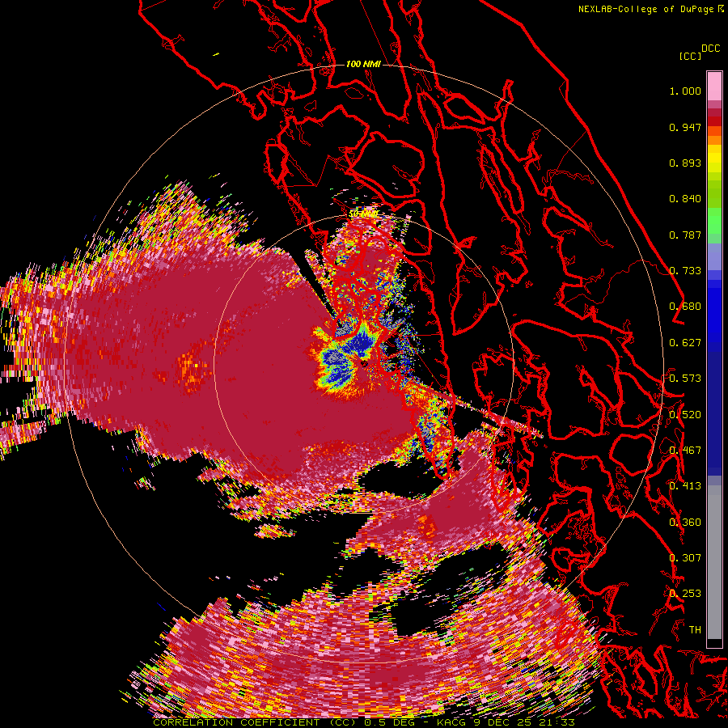Pick the light pink segment atop the color scale
This screenshot has height=728, width=728.
(x=714, y=87)
